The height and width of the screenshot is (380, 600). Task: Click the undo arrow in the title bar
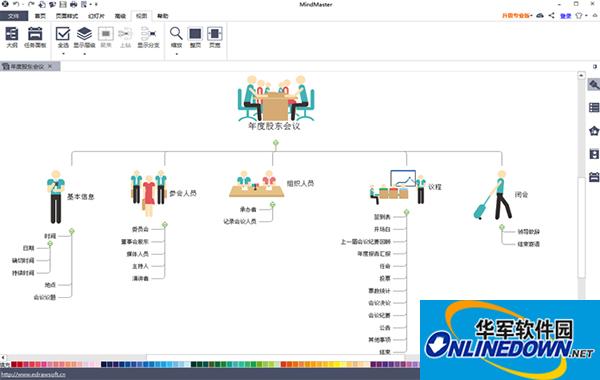click(x=16, y=4)
